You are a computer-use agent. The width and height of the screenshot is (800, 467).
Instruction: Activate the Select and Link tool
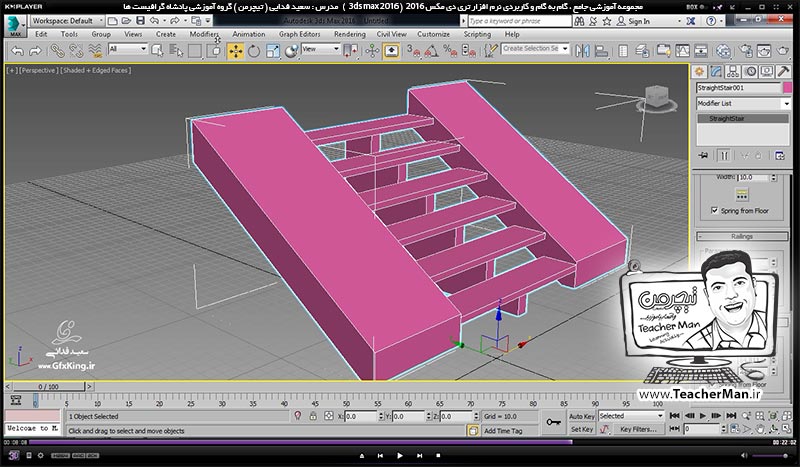click(x=57, y=51)
